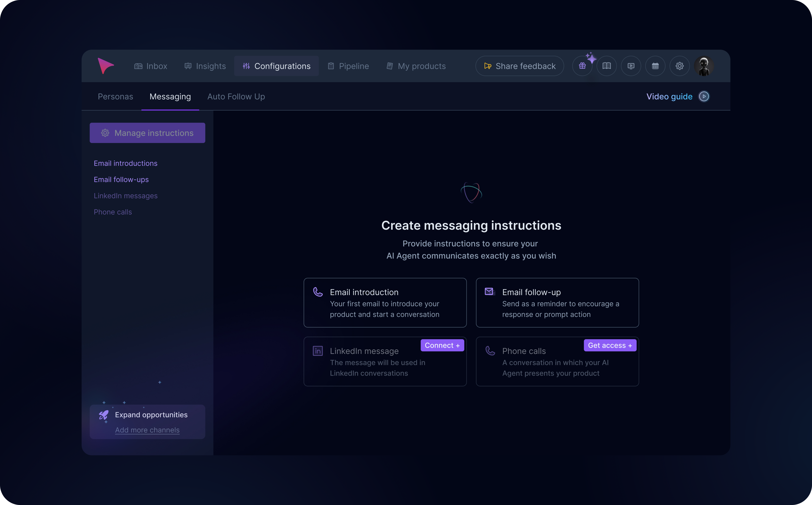Select the Email introduction card
Screen dimensions: 812x505
(x=385, y=303)
